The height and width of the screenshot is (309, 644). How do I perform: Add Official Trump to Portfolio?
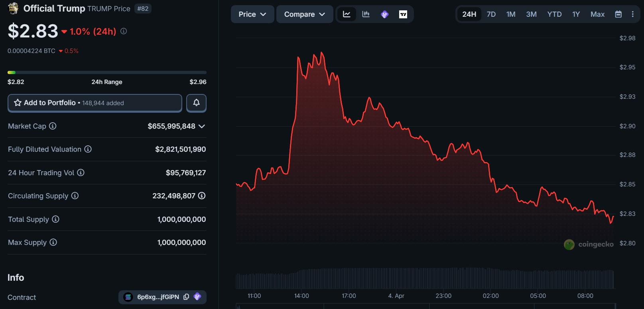pyautogui.click(x=95, y=103)
